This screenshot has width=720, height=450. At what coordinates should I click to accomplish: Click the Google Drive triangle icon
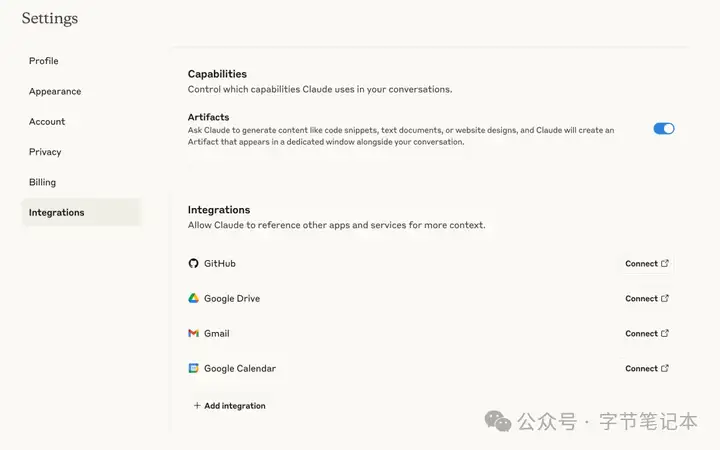(x=193, y=298)
